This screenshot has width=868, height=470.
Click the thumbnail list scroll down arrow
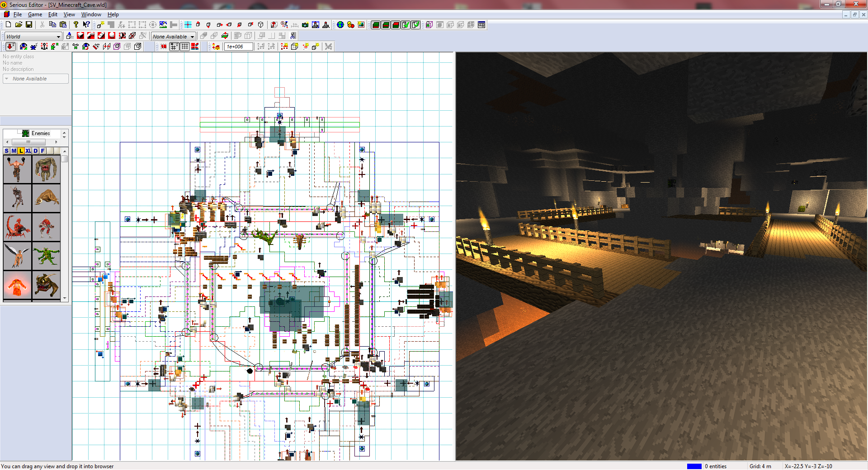65,298
